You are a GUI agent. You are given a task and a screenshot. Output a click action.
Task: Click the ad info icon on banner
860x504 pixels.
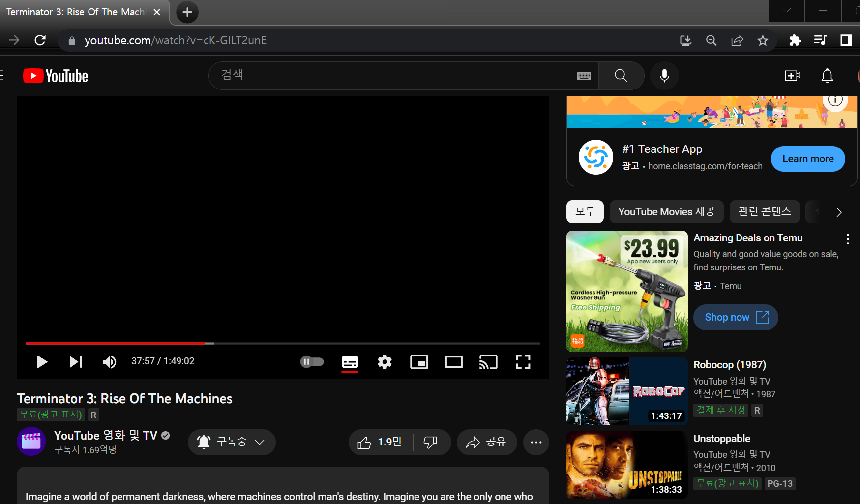coord(835,100)
